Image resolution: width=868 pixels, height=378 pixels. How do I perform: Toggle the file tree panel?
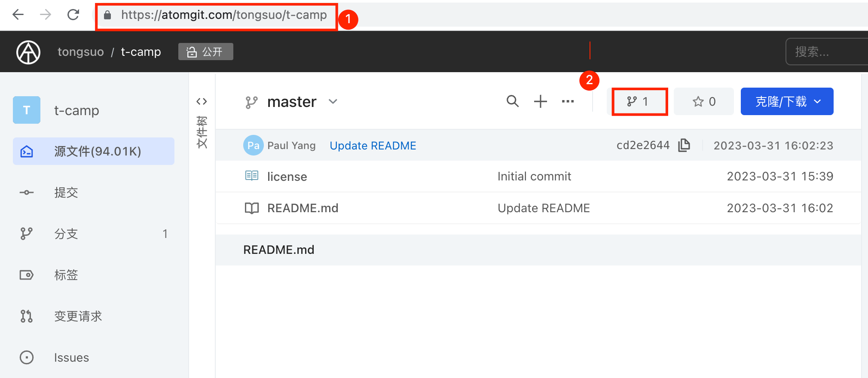point(202,102)
